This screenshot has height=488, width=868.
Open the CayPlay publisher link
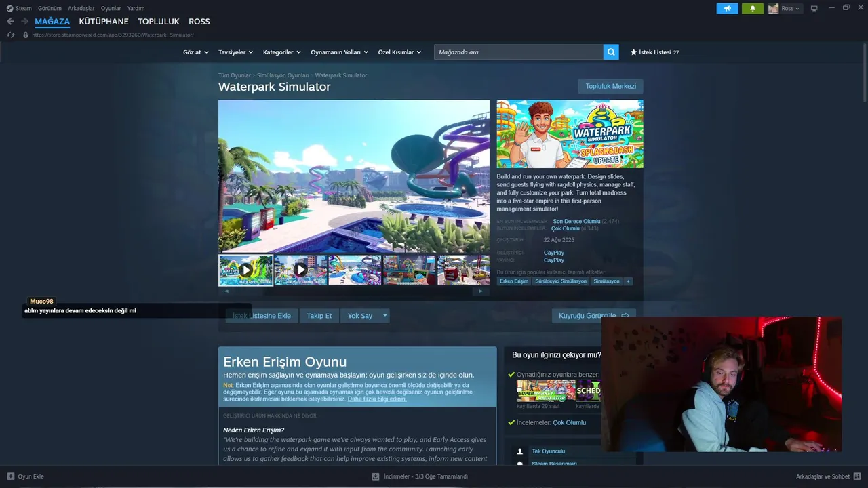[x=553, y=260]
